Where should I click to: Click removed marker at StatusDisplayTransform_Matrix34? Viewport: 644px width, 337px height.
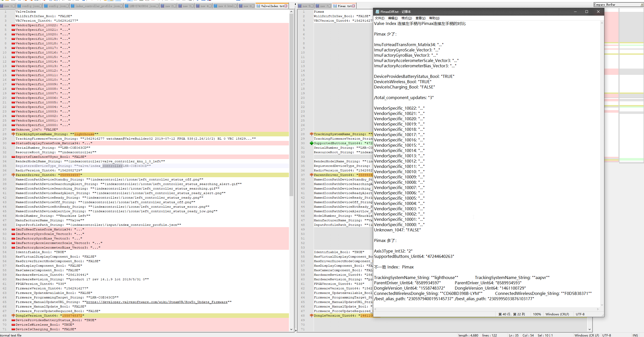tap(13, 143)
